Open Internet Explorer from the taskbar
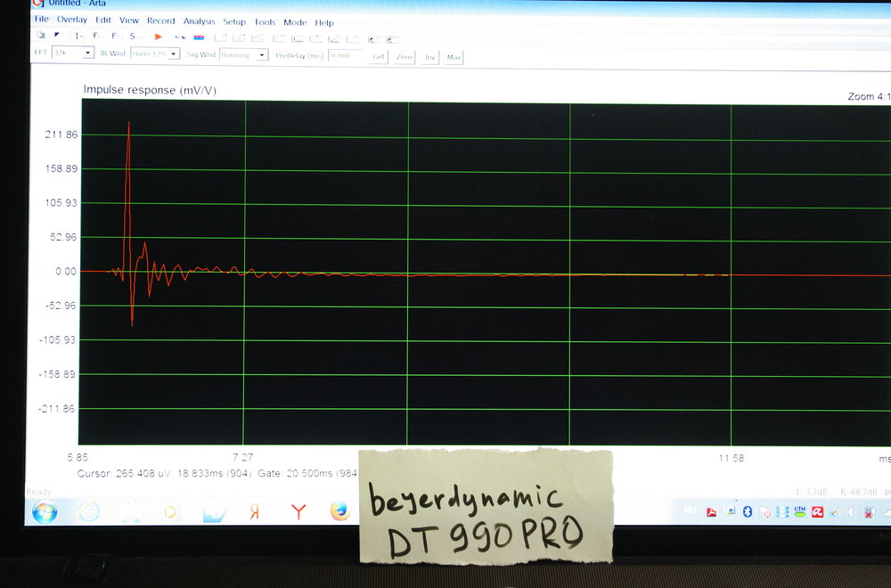 click(89, 511)
